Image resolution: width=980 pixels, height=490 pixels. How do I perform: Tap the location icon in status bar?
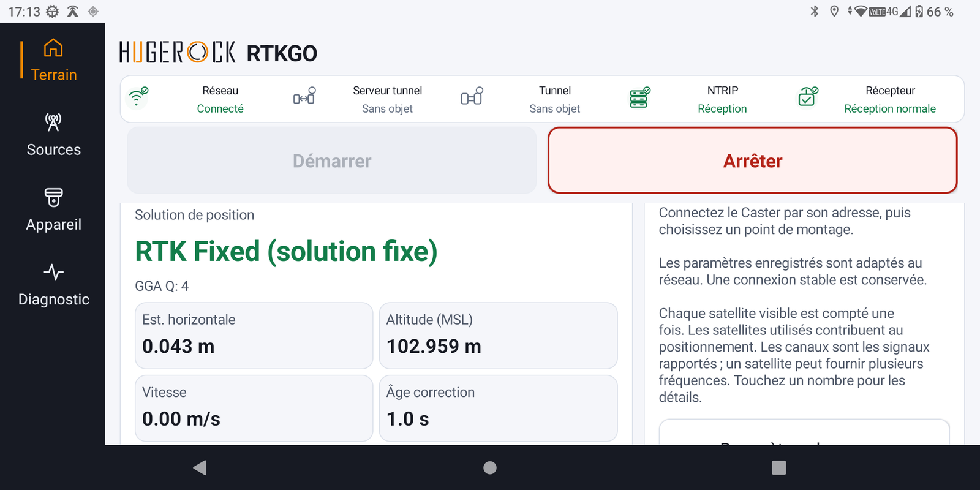pos(834,11)
